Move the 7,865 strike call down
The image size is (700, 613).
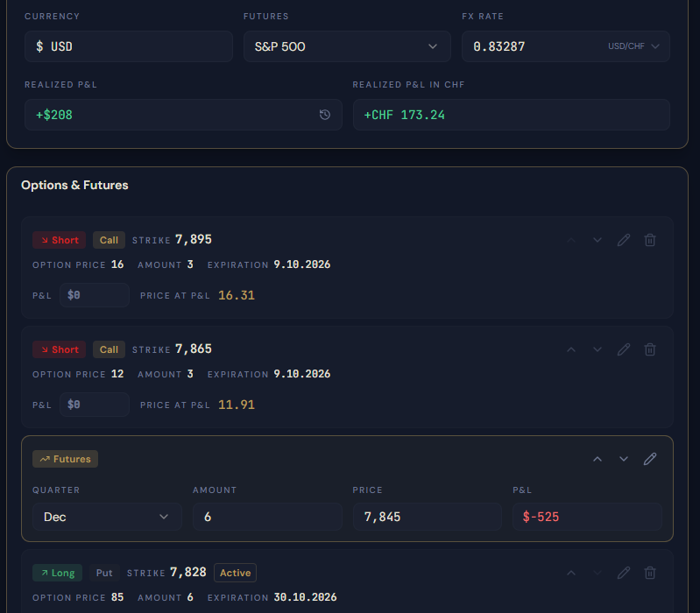[x=597, y=349]
